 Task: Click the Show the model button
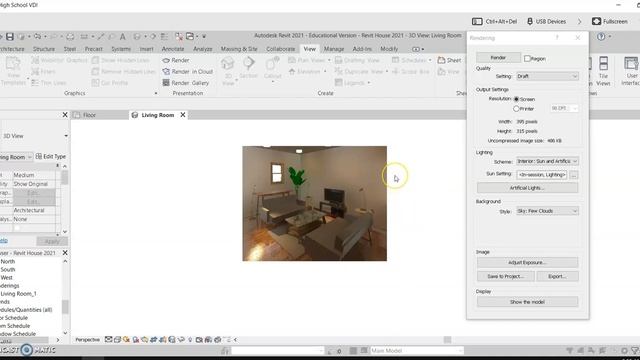point(527,302)
